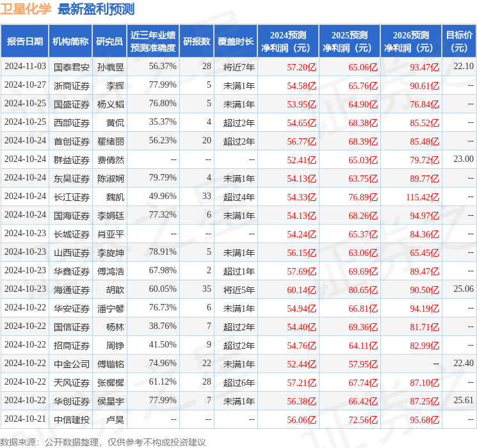The image size is (477, 448).
Task: Select the 国泰君安 institution cell
Action: point(72,67)
